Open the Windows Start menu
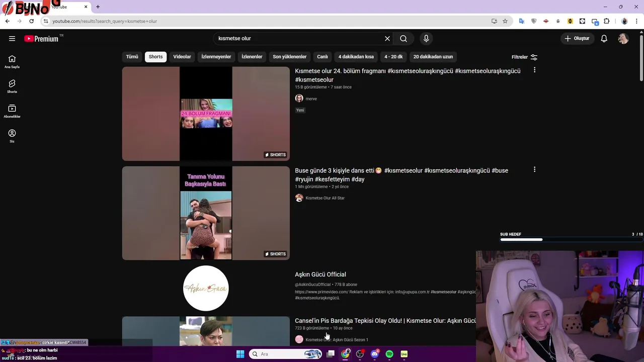 tap(240, 354)
